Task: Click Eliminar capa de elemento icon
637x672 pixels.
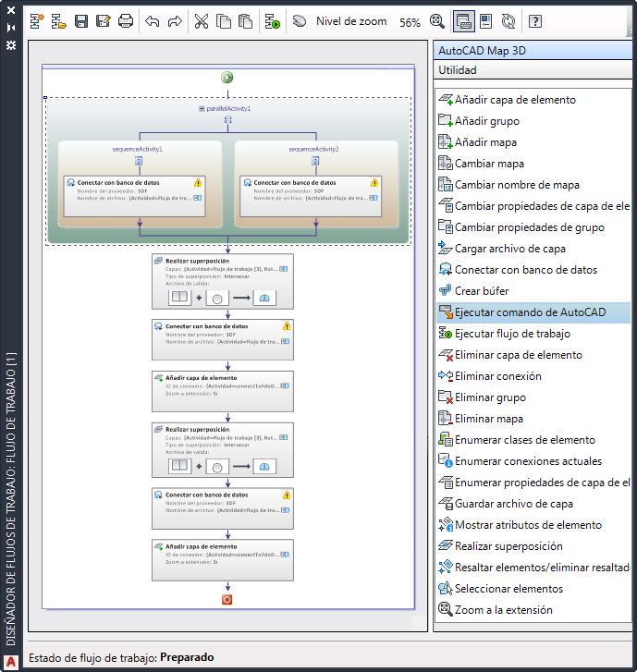Action: [x=446, y=355]
